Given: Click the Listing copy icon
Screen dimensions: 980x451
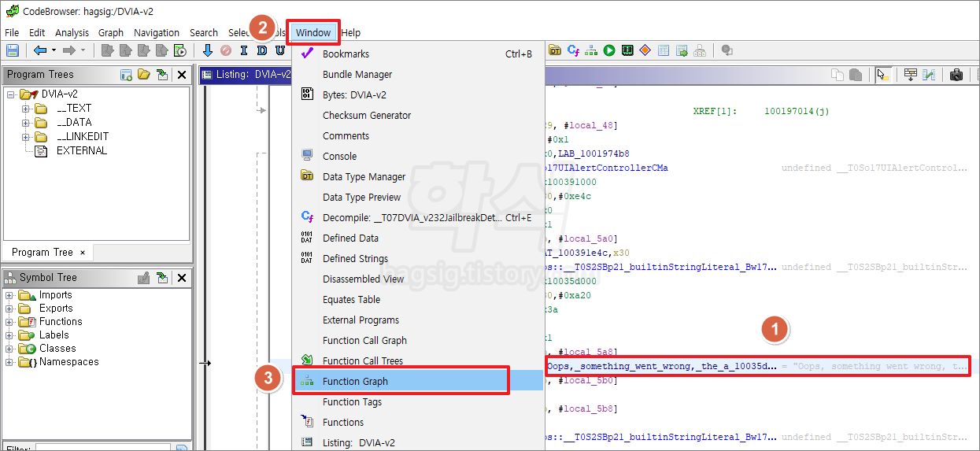Looking at the screenshot, I should pos(838,75).
